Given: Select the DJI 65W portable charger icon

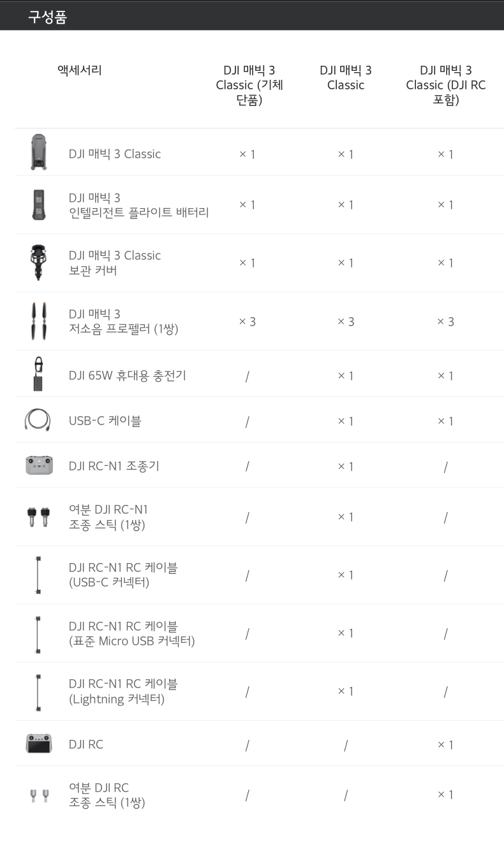Looking at the screenshot, I should [x=38, y=374].
